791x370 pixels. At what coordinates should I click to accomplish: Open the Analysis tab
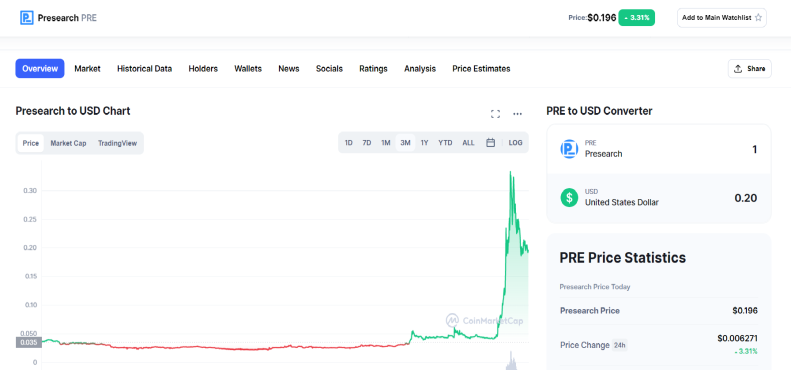420,69
